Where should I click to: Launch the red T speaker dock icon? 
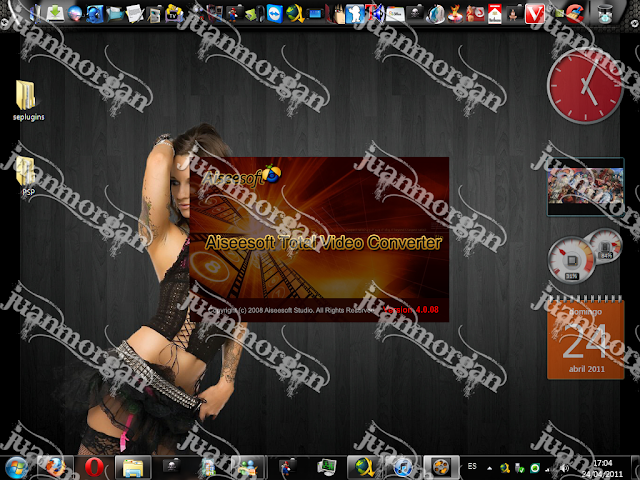point(375,13)
